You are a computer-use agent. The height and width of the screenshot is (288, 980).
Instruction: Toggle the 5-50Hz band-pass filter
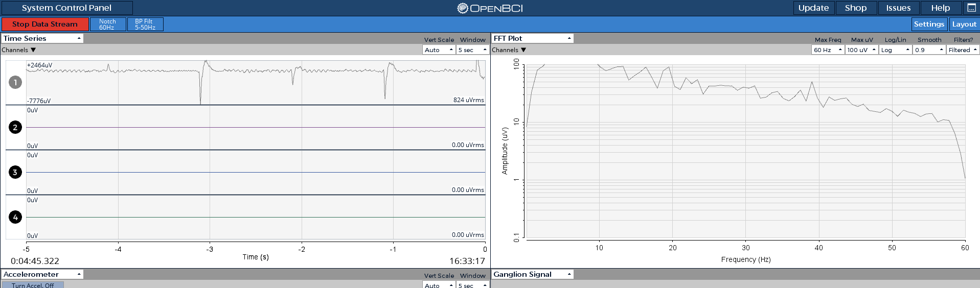(145, 24)
